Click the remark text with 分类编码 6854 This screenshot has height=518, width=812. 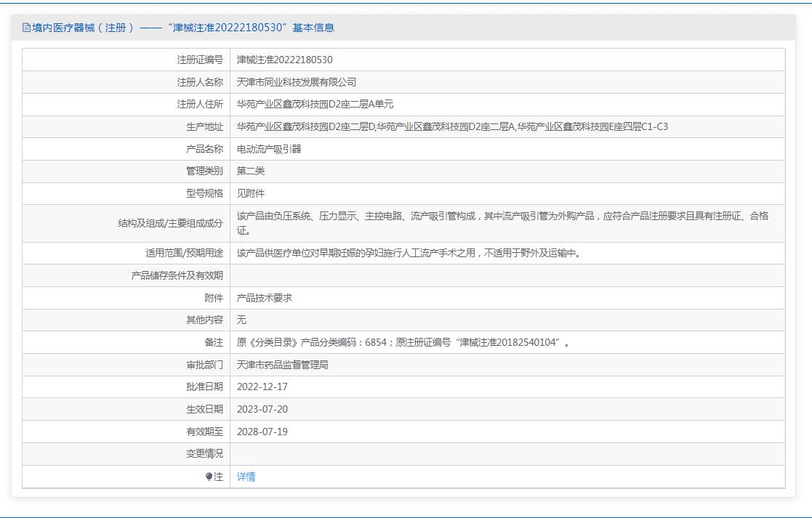403,342
